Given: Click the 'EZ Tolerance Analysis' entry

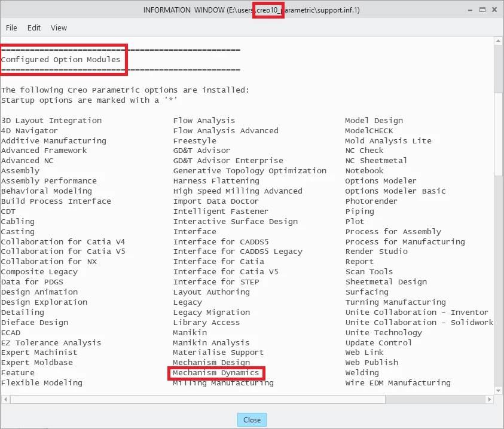Looking at the screenshot, I should click(x=51, y=343).
